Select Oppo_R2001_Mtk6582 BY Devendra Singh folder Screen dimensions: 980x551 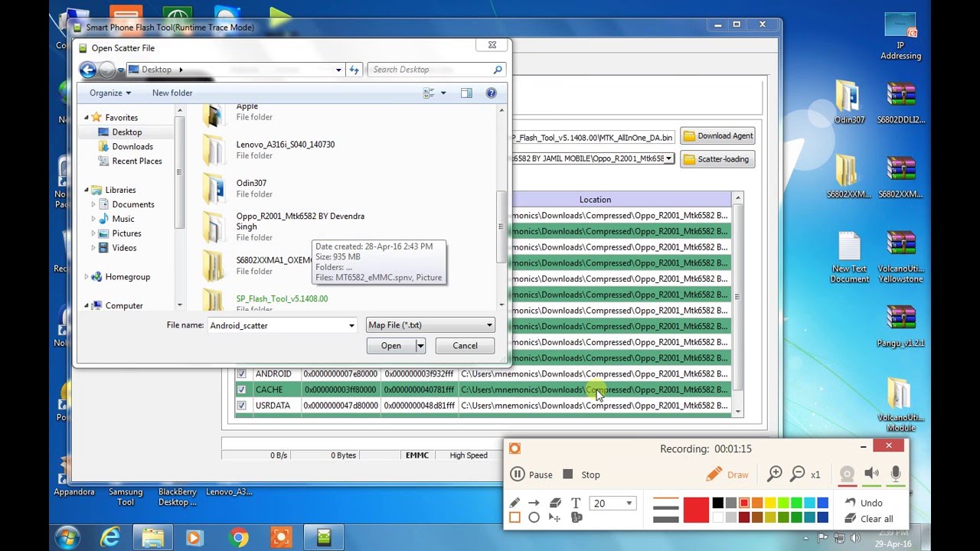coord(300,227)
